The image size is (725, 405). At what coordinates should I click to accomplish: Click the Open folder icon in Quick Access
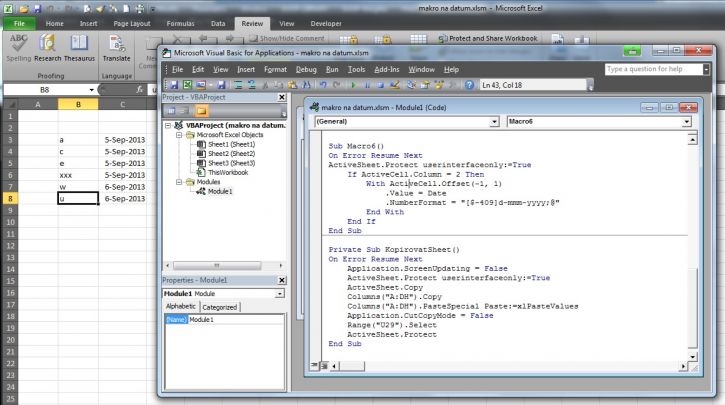pyautogui.click(x=24, y=9)
